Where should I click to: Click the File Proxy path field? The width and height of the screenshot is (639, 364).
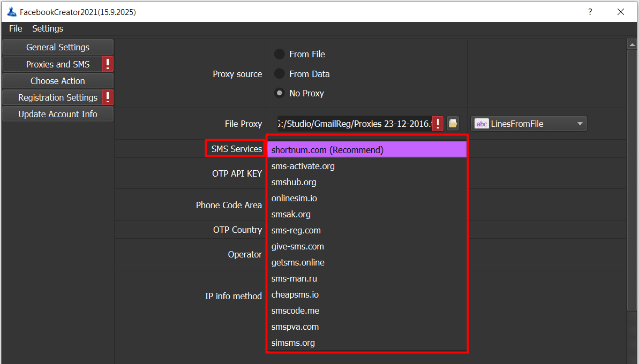coord(354,124)
